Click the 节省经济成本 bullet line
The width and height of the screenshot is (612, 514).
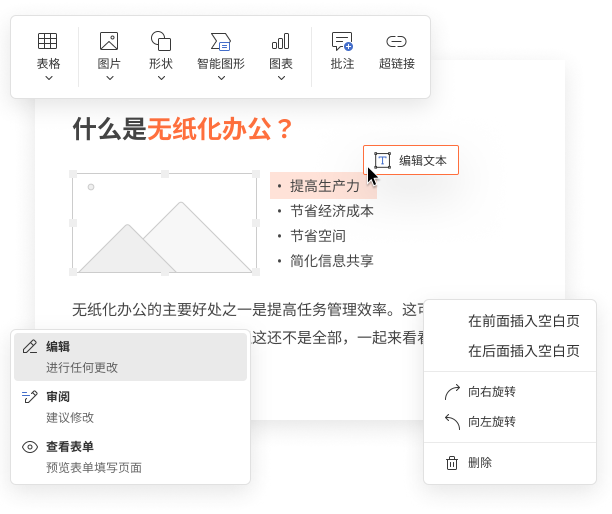pyautogui.click(x=326, y=211)
